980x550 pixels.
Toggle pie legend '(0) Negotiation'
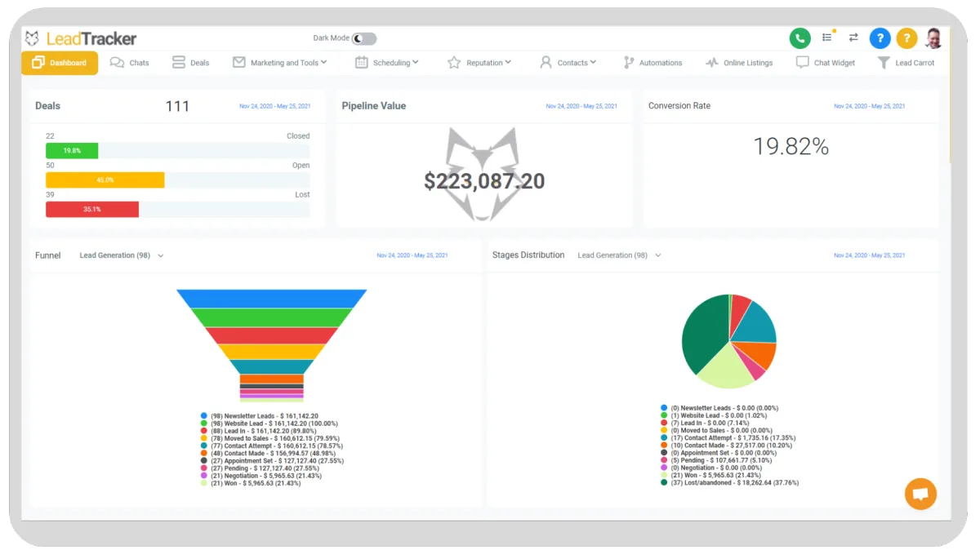point(711,467)
